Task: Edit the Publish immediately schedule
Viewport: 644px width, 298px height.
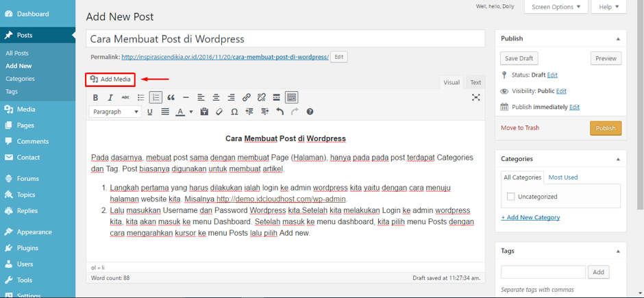Action: click(x=575, y=107)
